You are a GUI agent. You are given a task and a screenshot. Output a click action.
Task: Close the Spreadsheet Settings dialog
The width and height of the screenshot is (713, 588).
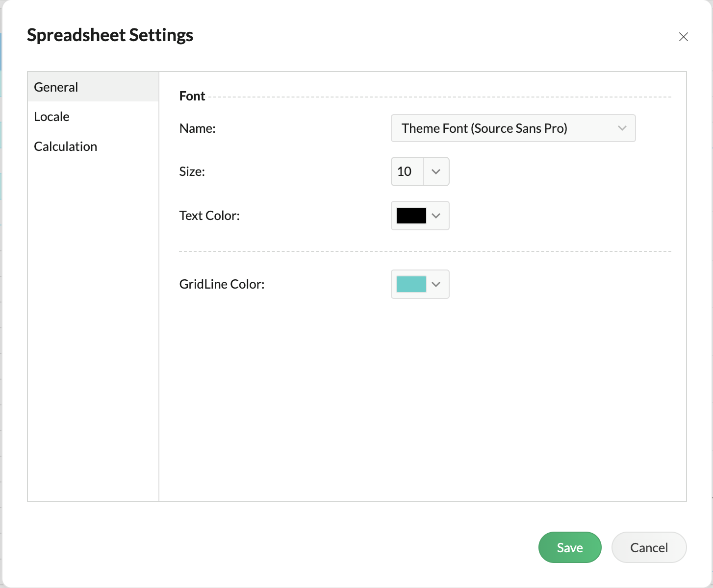[683, 37]
